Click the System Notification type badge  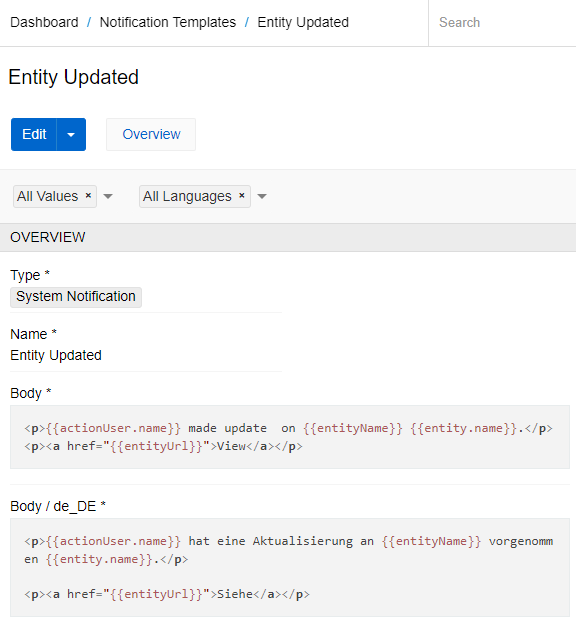click(x=76, y=297)
